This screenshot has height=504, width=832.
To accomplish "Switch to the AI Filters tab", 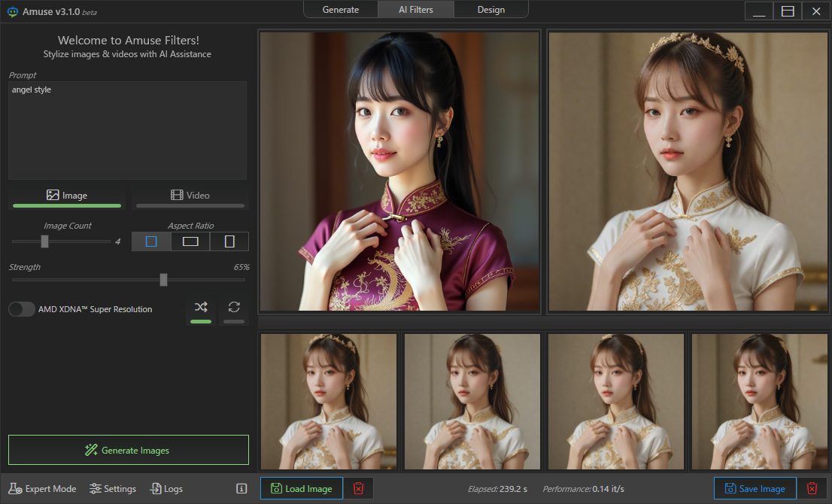I will [416, 10].
